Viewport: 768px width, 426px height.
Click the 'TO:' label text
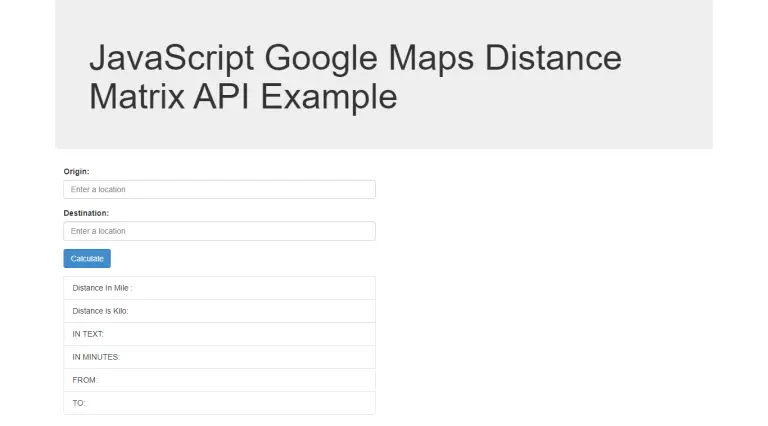(x=79, y=403)
